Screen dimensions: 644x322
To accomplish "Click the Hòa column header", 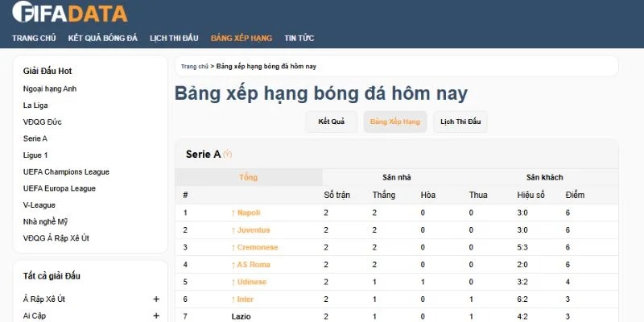I will click(x=428, y=195).
